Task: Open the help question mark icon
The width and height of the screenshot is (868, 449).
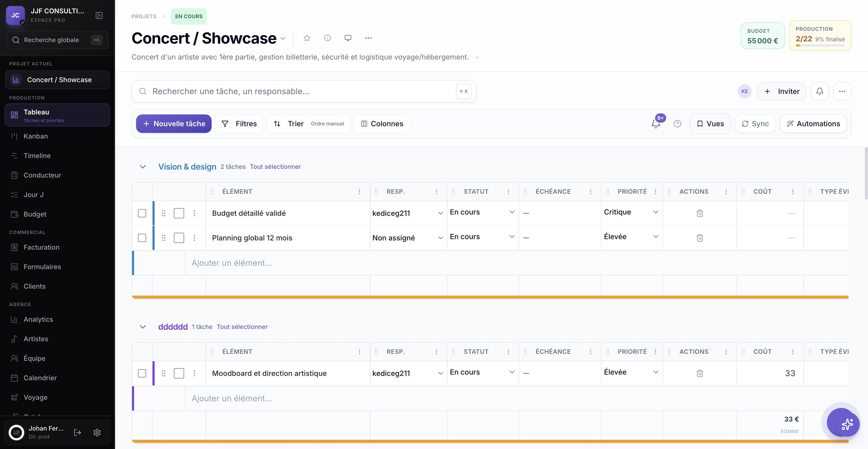Action: coord(677,123)
